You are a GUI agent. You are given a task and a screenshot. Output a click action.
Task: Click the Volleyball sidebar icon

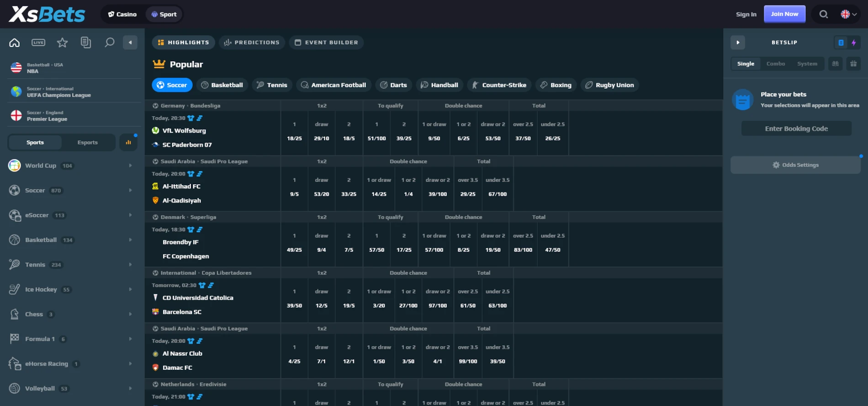tap(15, 388)
